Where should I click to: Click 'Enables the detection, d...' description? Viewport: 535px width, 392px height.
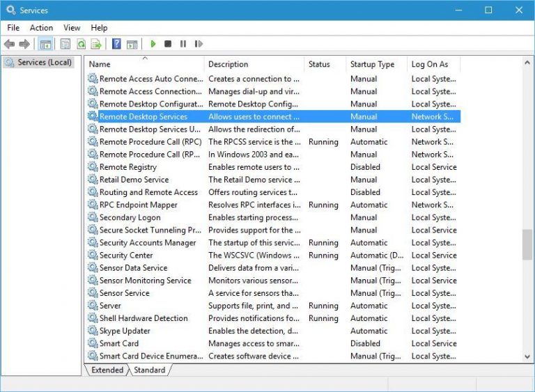(x=253, y=331)
